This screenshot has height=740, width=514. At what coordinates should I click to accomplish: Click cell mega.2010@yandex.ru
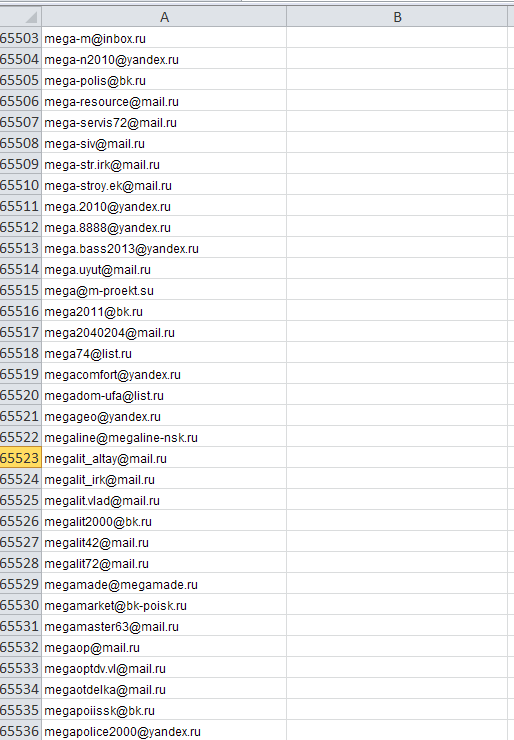(x=164, y=206)
